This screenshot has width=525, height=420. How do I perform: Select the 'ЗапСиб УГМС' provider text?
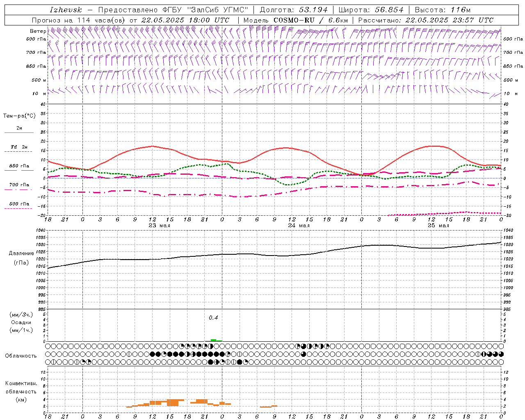point(217,10)
